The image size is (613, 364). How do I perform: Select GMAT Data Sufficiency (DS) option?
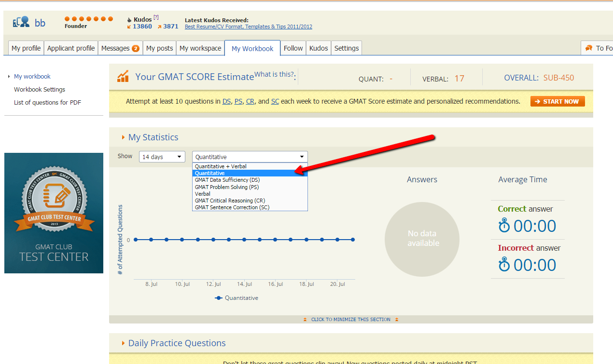point(227,180)
